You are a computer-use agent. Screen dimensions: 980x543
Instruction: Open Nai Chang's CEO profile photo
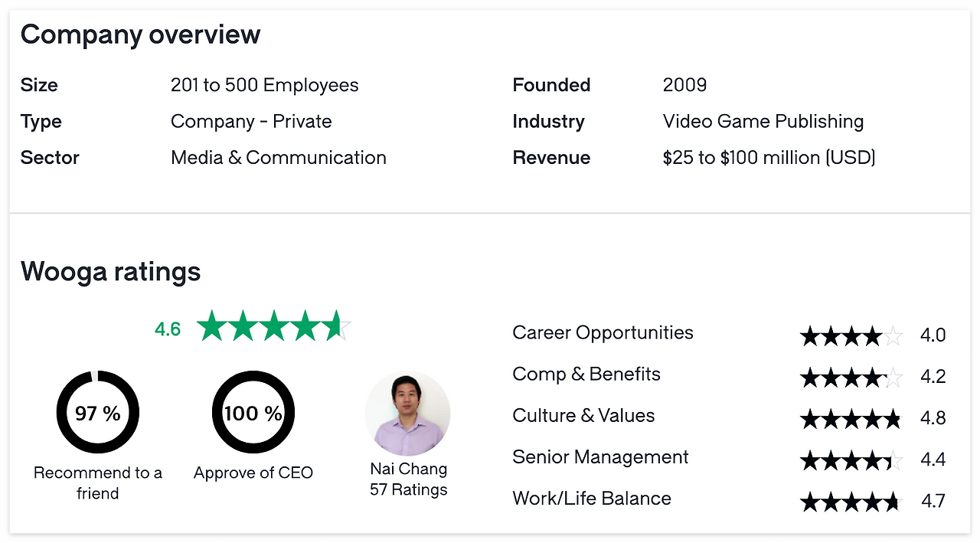click(407, 414)
